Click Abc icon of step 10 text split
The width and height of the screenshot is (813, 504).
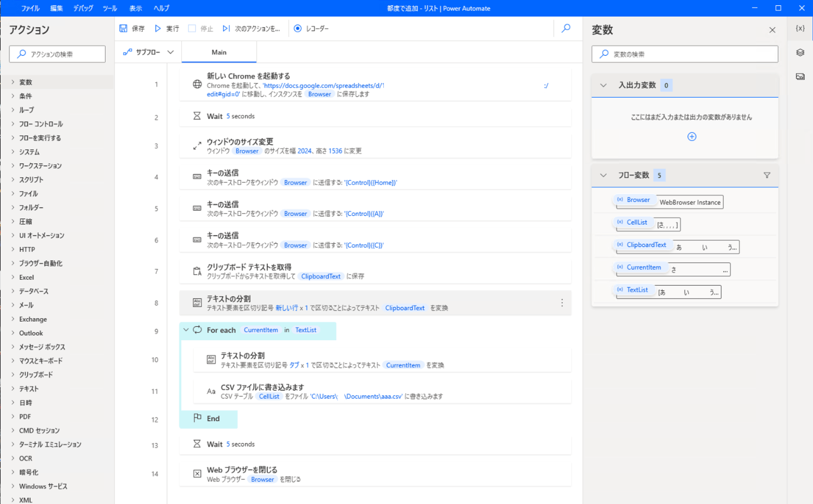pyautogui.click(x=211, y=360)
